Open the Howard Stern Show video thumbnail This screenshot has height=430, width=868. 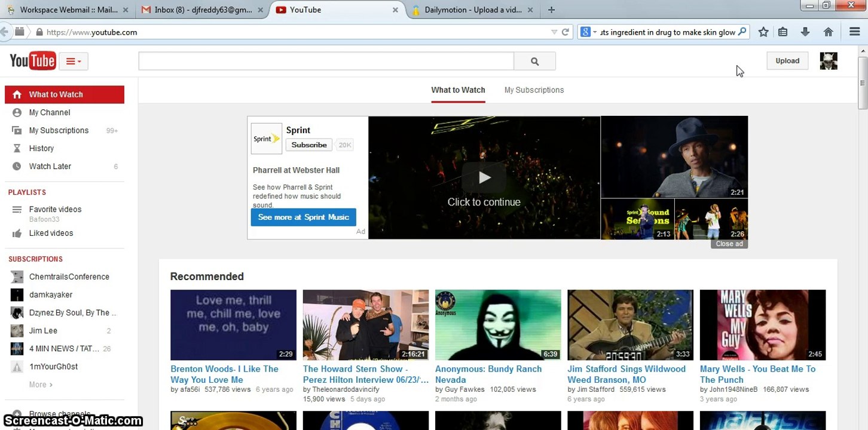tap(366, 325)
